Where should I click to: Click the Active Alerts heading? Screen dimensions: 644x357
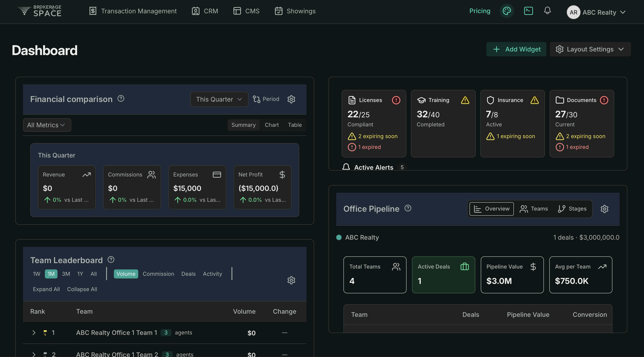click(374, 167)
